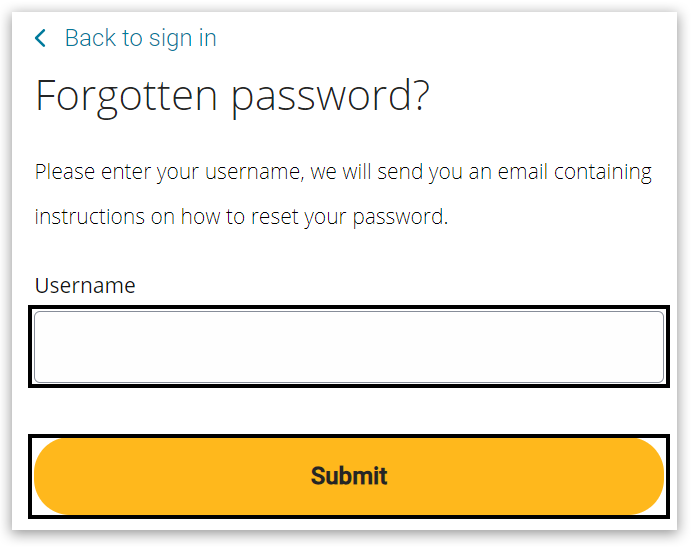This screenshot has width=695, height=548.
Task: Submit the forgotten password form
Action: pyautogui.click(x=349, y=476)
